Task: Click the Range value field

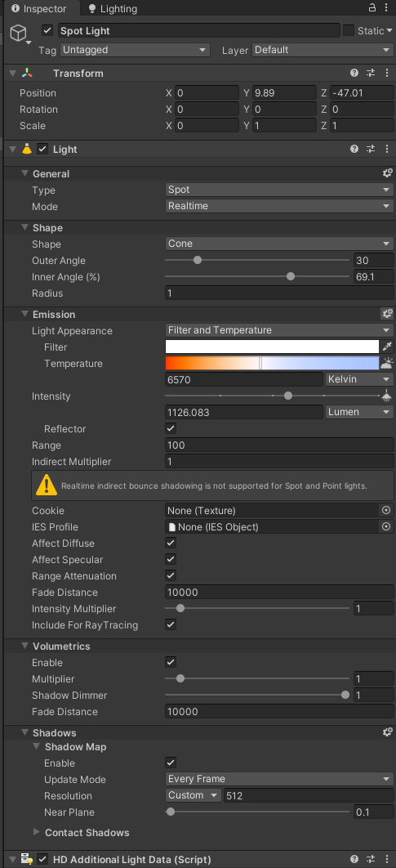Action: pyautogui.click(x=279, y=445)
